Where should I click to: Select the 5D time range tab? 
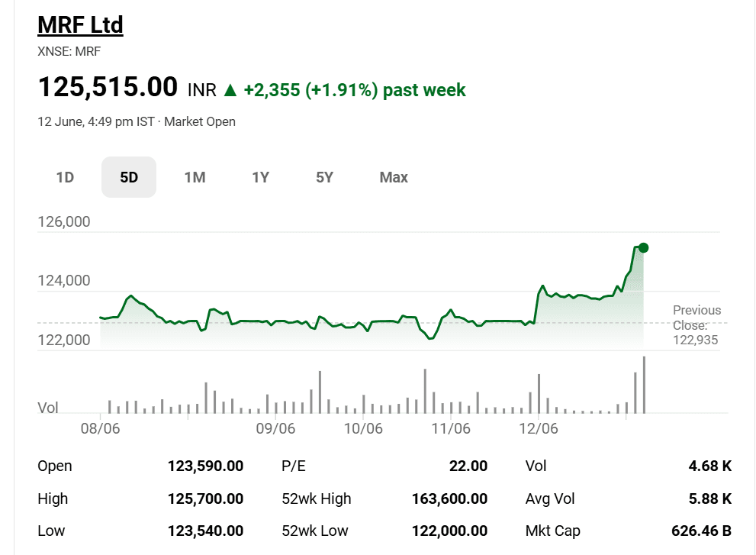[129, 177]
